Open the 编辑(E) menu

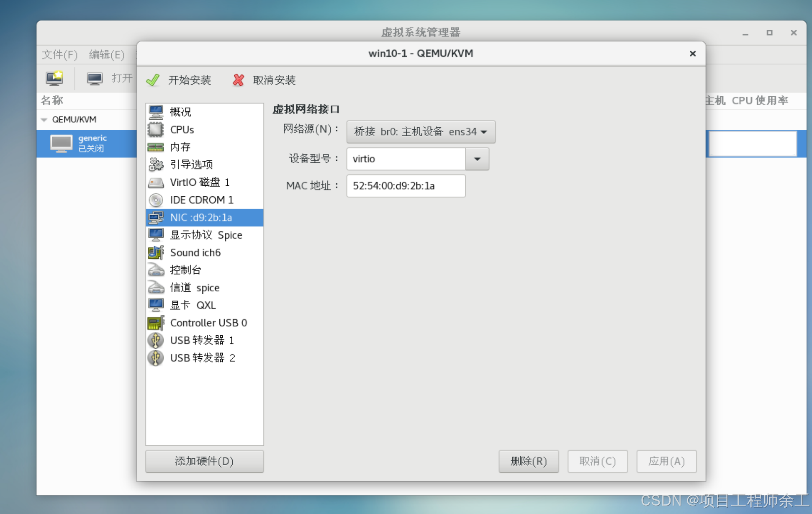[106, 54]
